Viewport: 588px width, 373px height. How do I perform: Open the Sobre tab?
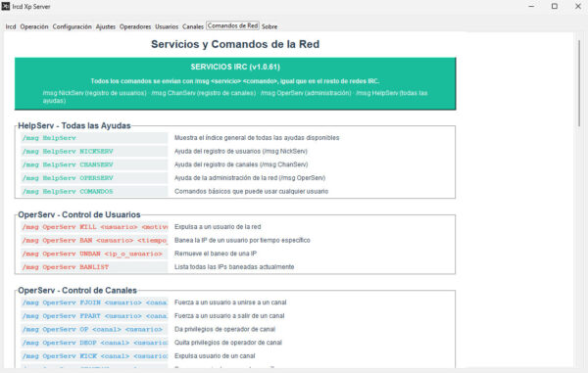269,26
